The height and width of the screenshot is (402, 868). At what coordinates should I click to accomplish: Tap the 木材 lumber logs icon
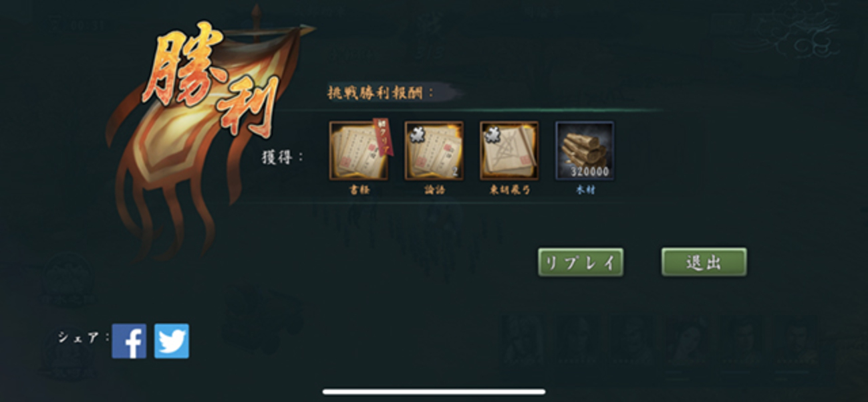pos(585,150)
